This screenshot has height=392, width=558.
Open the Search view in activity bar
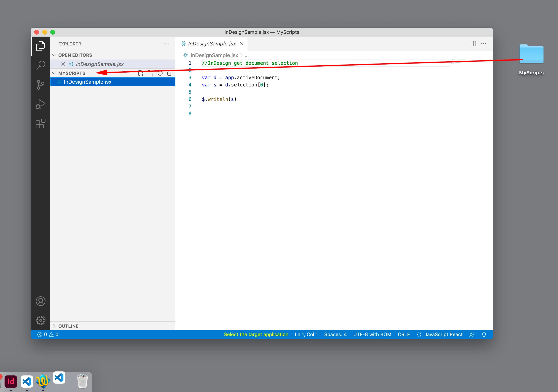coord(41,65)
